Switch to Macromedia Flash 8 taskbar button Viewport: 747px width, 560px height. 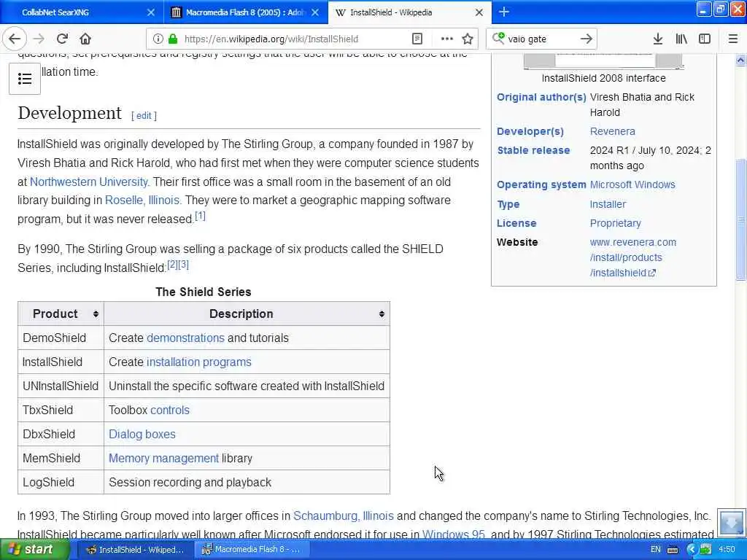(x=251, y=550)
